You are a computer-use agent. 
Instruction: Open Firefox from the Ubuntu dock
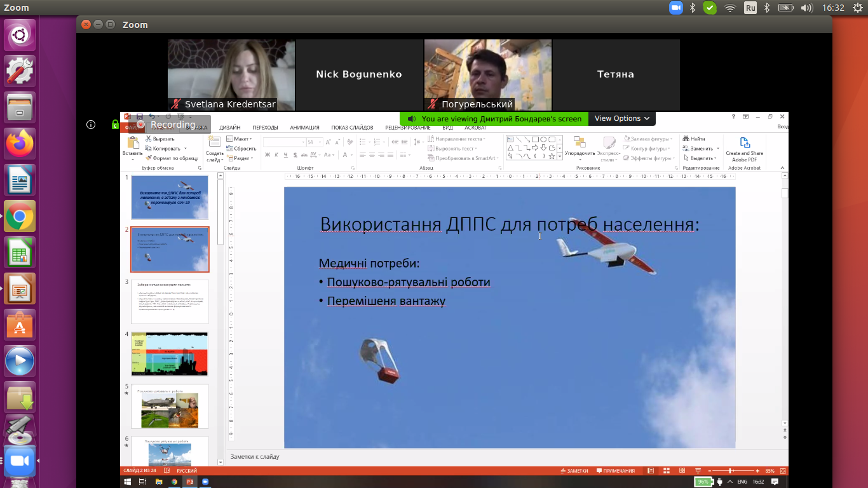[x=20, y=143]
